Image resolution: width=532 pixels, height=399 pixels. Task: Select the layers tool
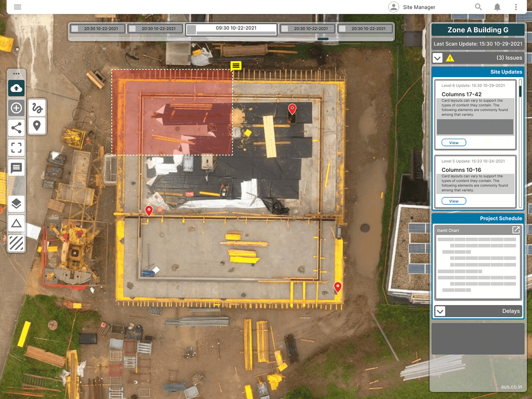[x=16, y=203]
